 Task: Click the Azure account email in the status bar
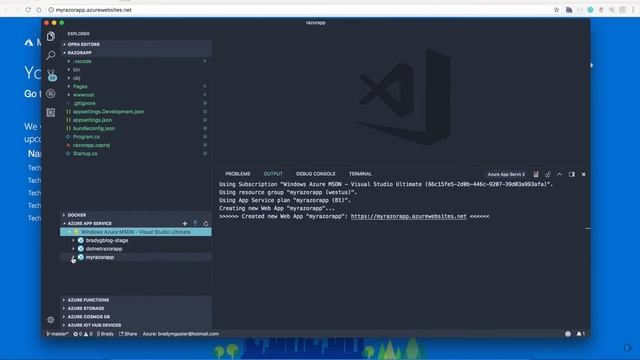[x=181, y=334]
